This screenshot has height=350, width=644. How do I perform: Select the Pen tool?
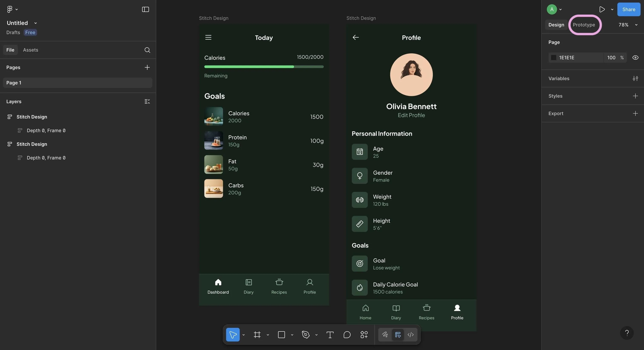coord(306,334)
